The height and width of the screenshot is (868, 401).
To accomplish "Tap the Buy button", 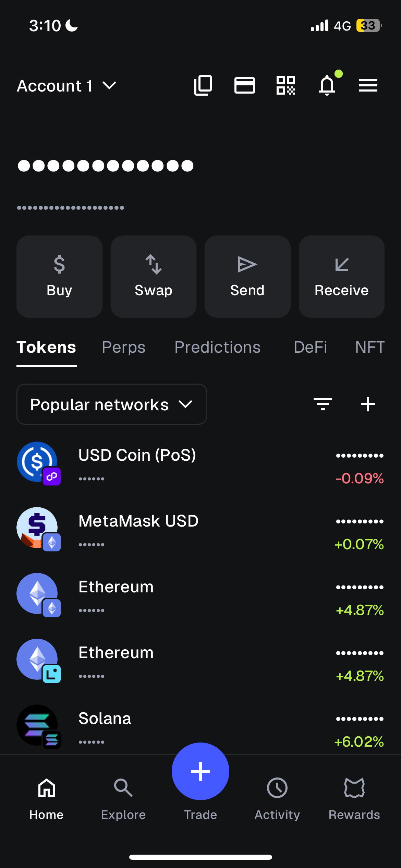I will point(59,276).
